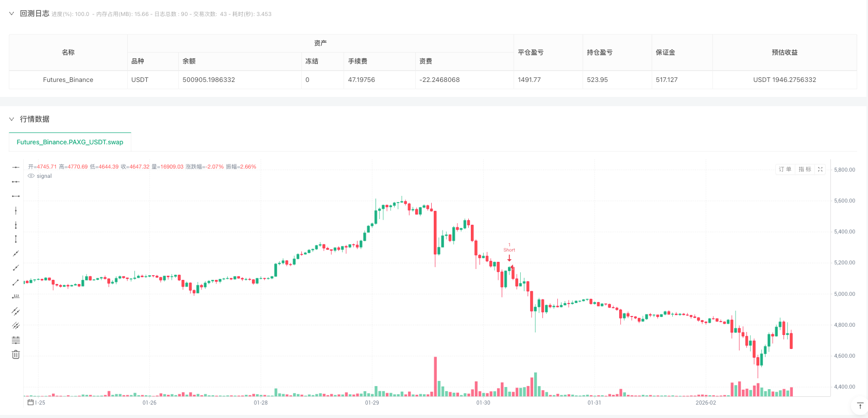Click the trash icon to clear drawings
The height and width of the screenshot is (418, 868).
(15, 354)
